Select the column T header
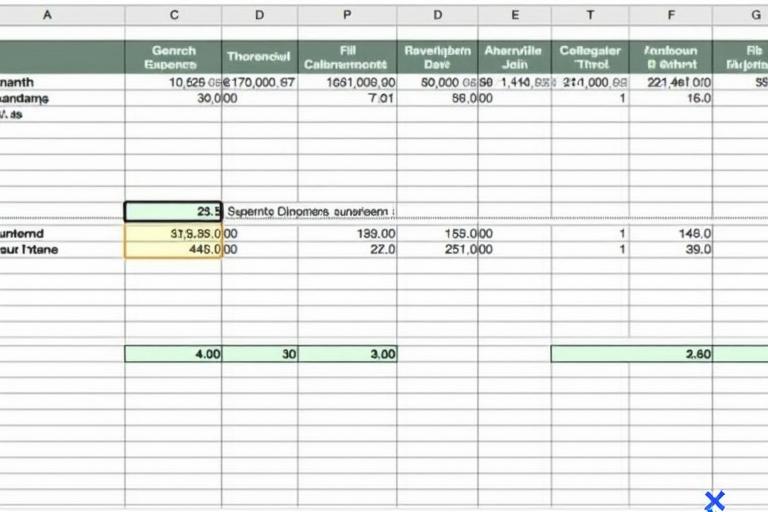The image size is (768, 512). tap(590, 15)
